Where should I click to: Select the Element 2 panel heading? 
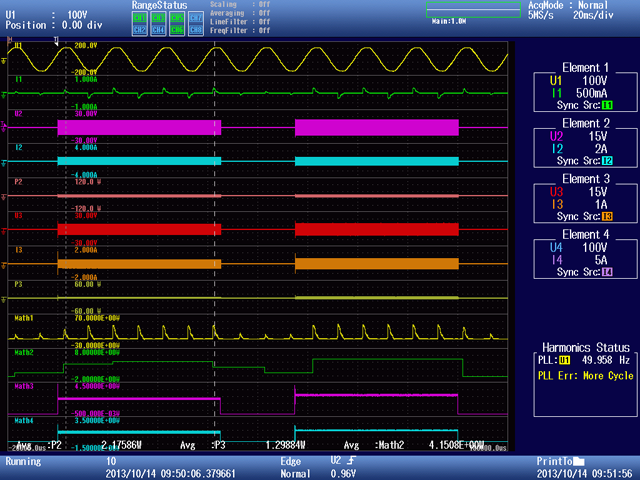click(585, 123)
